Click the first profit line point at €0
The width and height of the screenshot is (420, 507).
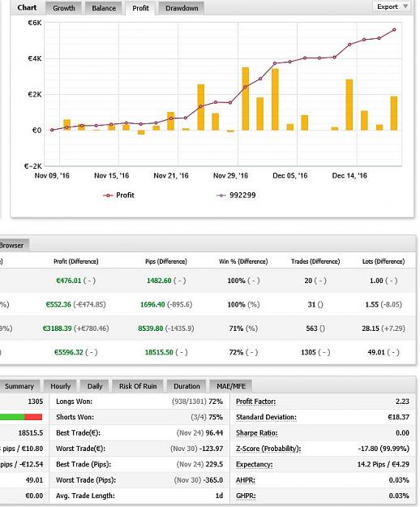[52, 130]
